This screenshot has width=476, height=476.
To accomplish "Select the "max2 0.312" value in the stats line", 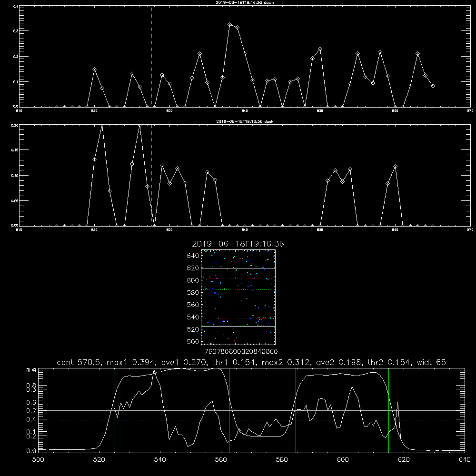I will (285, 362).
